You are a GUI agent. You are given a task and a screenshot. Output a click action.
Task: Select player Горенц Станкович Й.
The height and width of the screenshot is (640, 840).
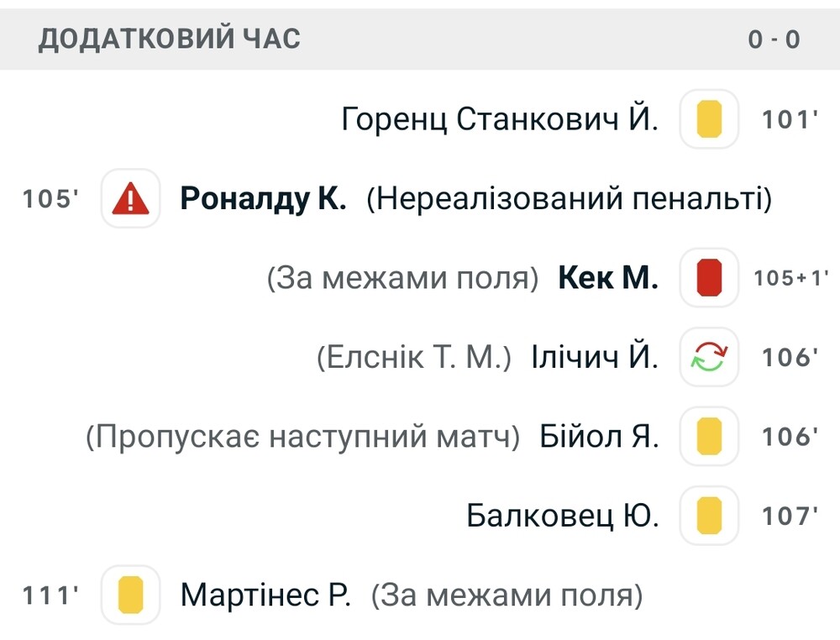coord(500,119)
